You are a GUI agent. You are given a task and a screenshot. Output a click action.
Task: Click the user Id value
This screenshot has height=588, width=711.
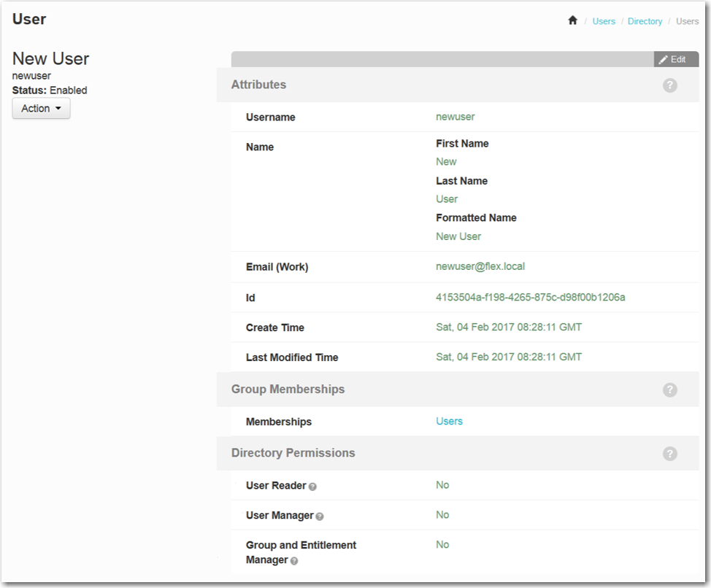click(530, 297)
